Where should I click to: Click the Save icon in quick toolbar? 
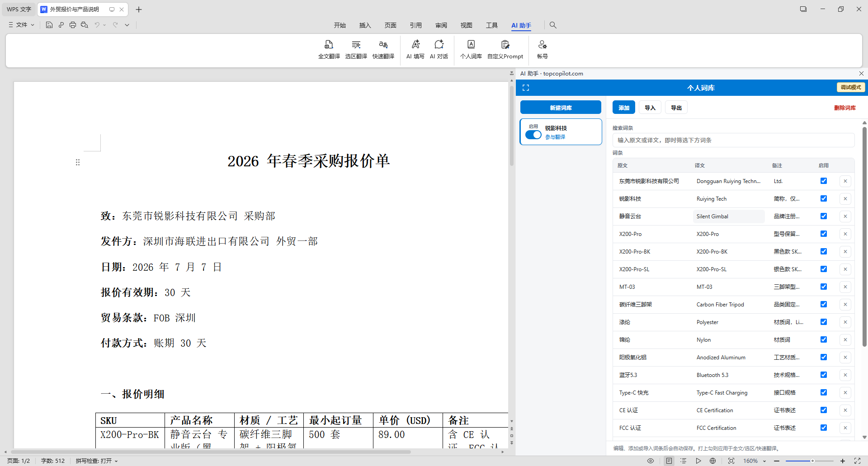click(x=49, y=25)
